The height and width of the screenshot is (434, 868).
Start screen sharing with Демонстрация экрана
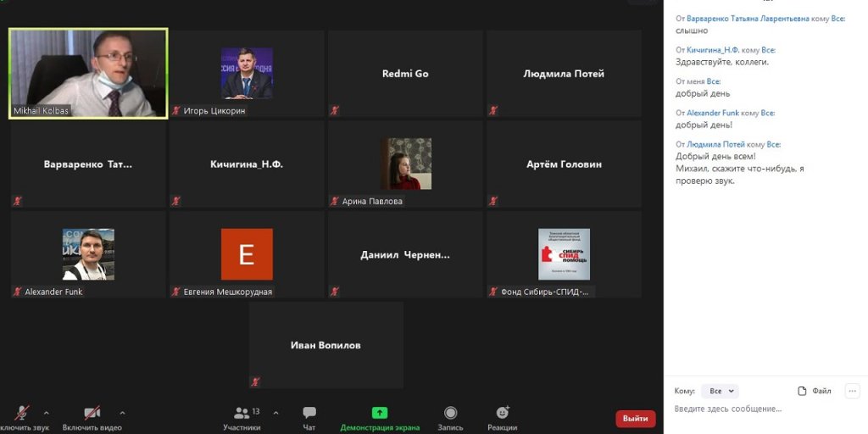coord(380,413)
